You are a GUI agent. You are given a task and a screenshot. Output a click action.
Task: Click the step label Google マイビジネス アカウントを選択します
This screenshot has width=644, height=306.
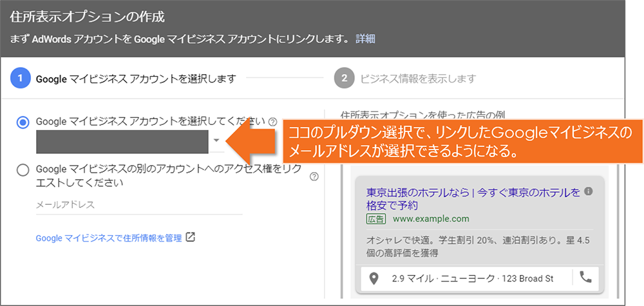point(137,79)
